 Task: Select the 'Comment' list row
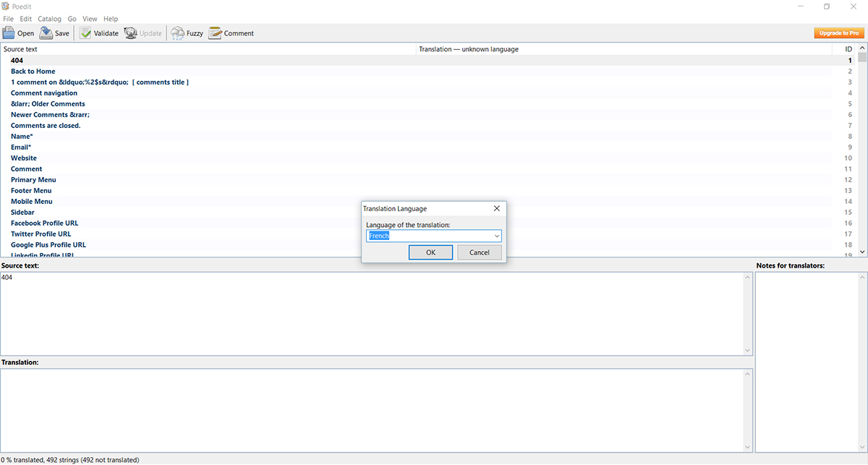(428, 169)
